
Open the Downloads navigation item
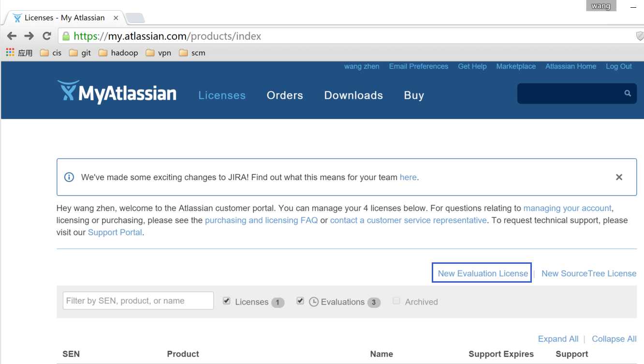pos(353,95)
